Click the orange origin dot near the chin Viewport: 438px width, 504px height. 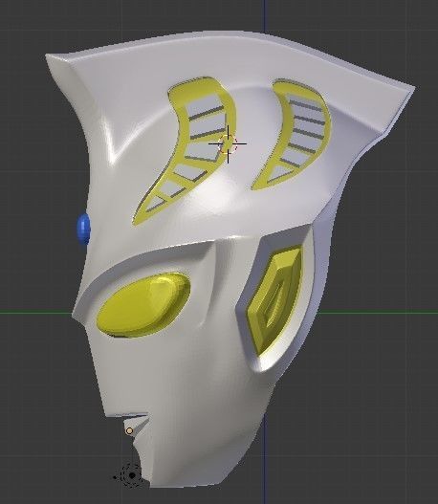(129, 430)
